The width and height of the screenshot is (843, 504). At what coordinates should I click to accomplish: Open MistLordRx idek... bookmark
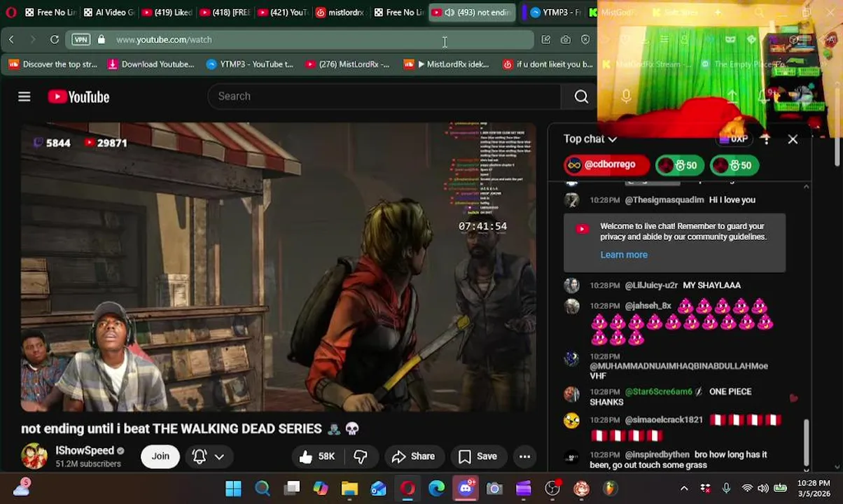(446, 64)
